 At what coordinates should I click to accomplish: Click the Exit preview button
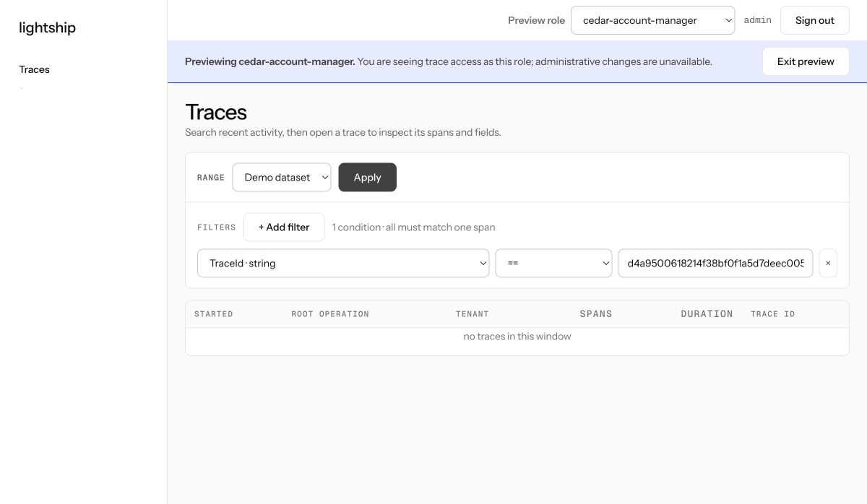(806, 61)
